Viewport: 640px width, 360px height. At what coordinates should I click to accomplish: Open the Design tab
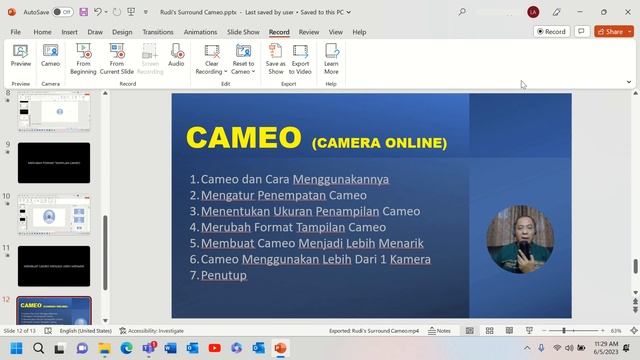click(122, 32)
